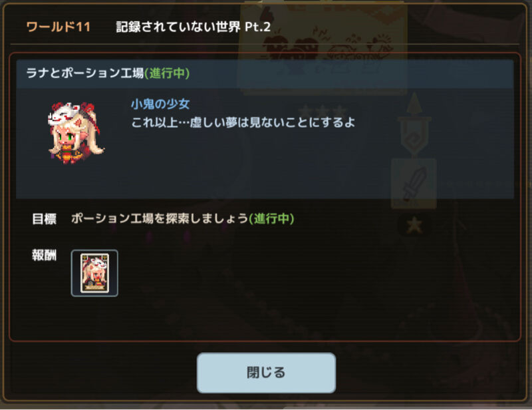532x410 pixels.
Task: Click the 小鬼の少女 character sprite
Action: (76, 133)
